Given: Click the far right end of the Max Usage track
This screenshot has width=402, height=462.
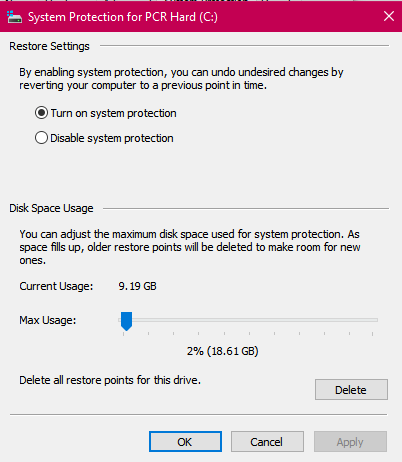Looking at the screenshot, I should point(375,320).
